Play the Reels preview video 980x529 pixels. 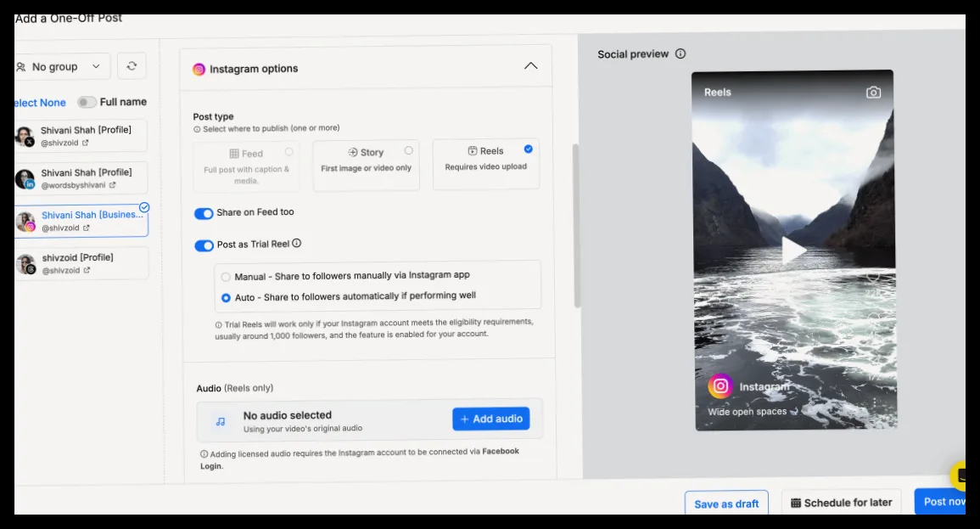click(793, 250)
